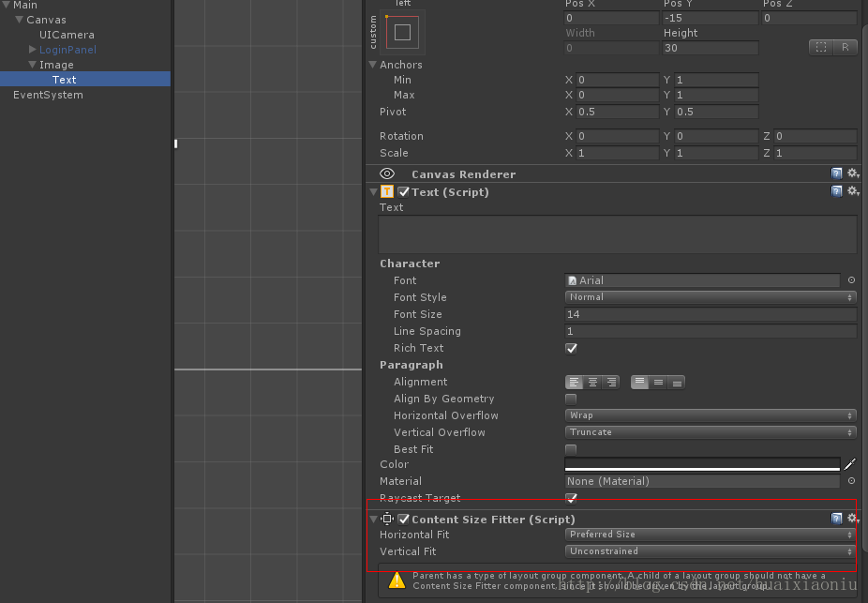
Task: Expand LoginPanel in hierarchy
Action: click(32, 50)
